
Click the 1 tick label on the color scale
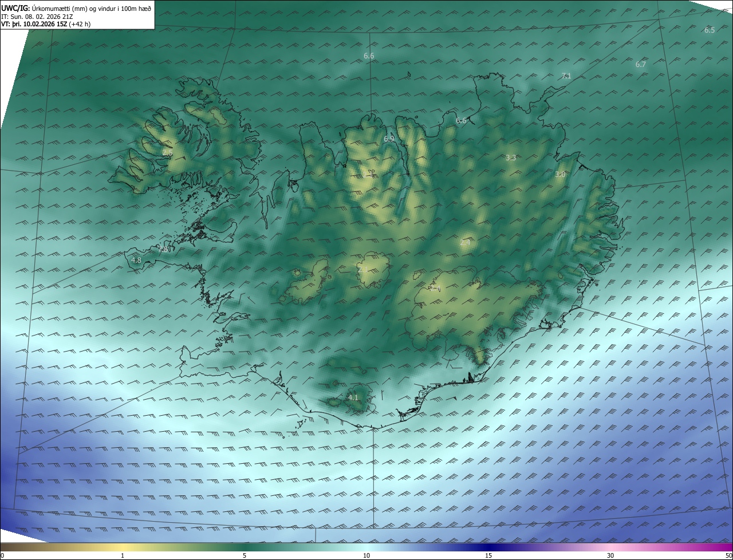point(123,555)
